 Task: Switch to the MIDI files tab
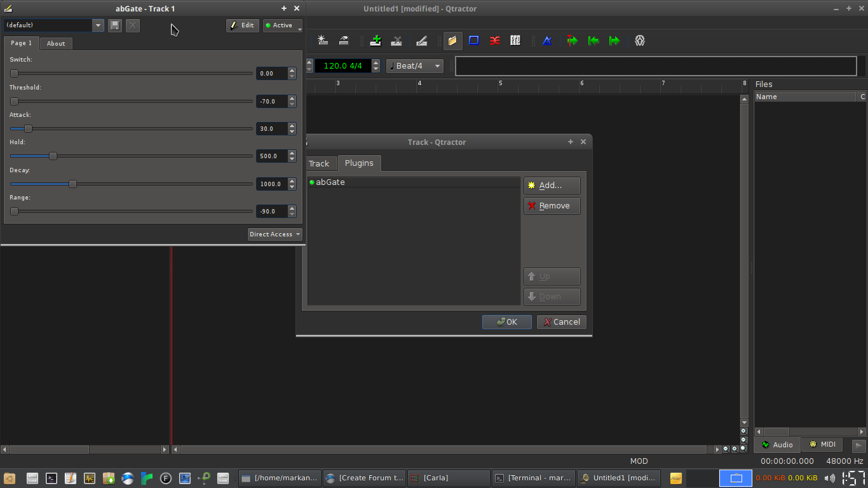click(822, 445)
